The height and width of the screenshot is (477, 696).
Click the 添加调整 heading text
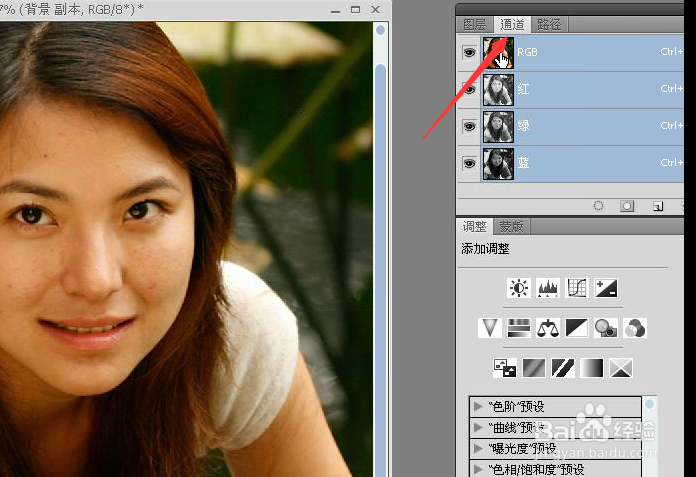[x=485, y=249]
